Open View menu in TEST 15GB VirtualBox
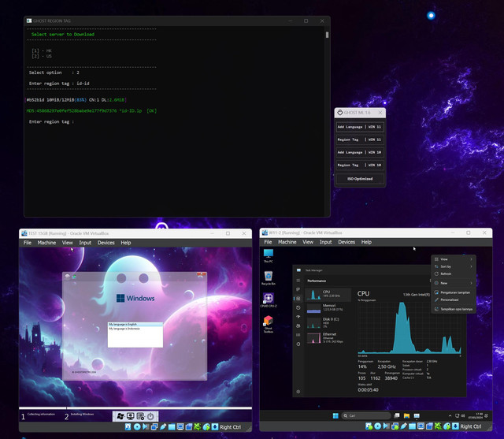The width and height of the screenshot is (504, 439). click(x=67, y=243)
